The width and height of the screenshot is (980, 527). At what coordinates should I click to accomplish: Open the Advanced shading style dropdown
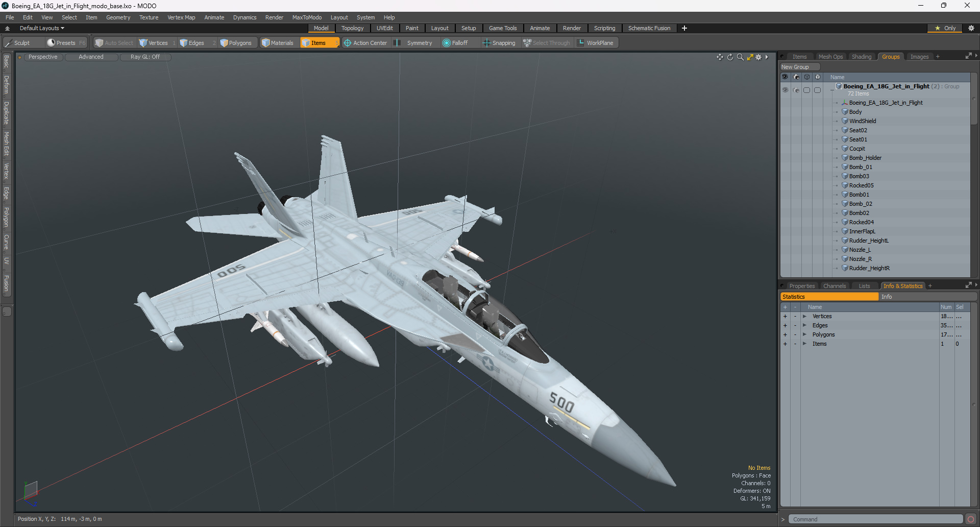(x=91, y=57)
